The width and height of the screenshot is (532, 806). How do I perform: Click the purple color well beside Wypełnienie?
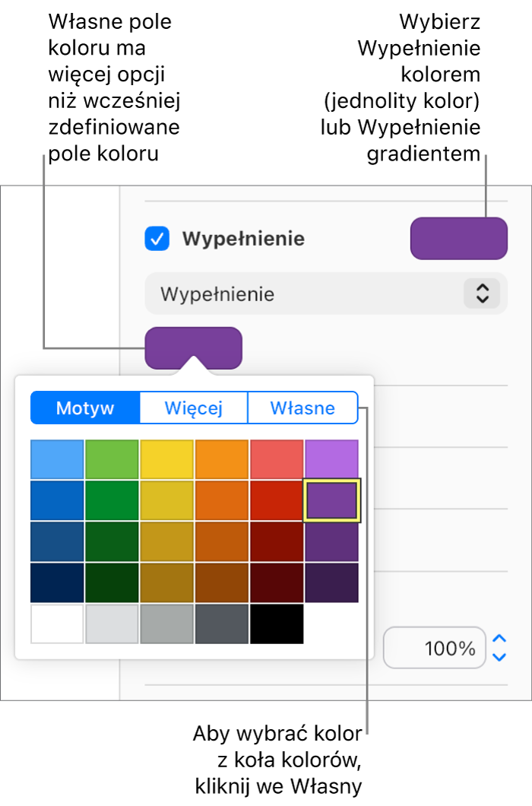click(459, 238)
